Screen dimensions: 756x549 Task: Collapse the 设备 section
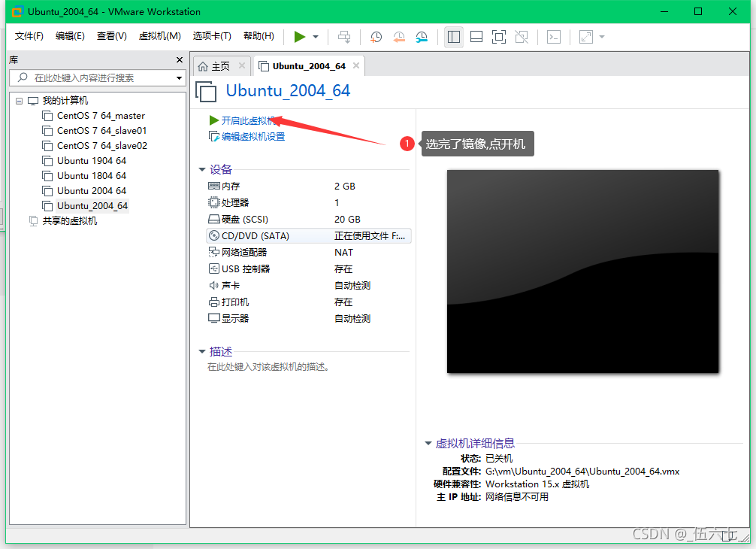(x=202, y=169)
